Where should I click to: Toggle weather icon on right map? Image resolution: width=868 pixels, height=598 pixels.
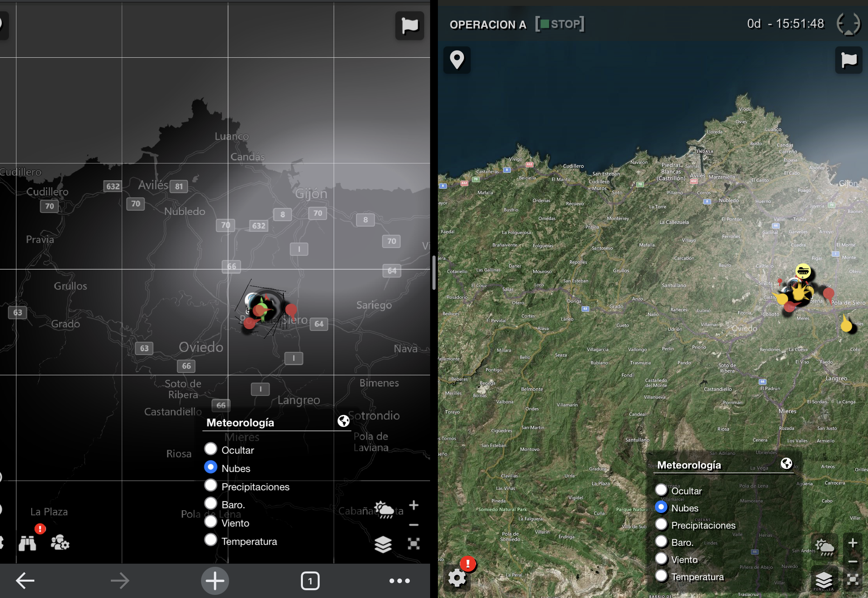coord(824,547)
